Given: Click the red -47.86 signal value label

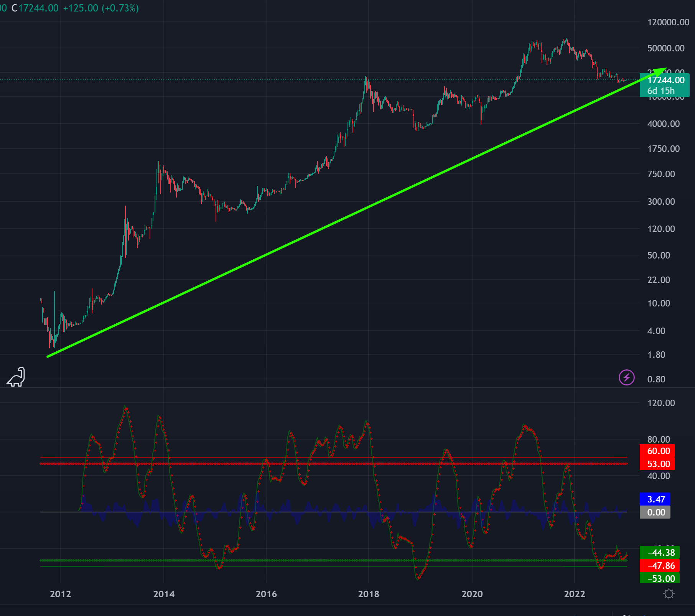Looking at the screenshot, I should [x=660, y=566].
